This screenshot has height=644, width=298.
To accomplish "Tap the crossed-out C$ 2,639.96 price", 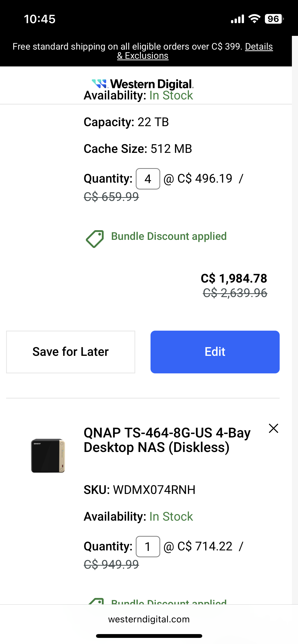I will point(235,293).
